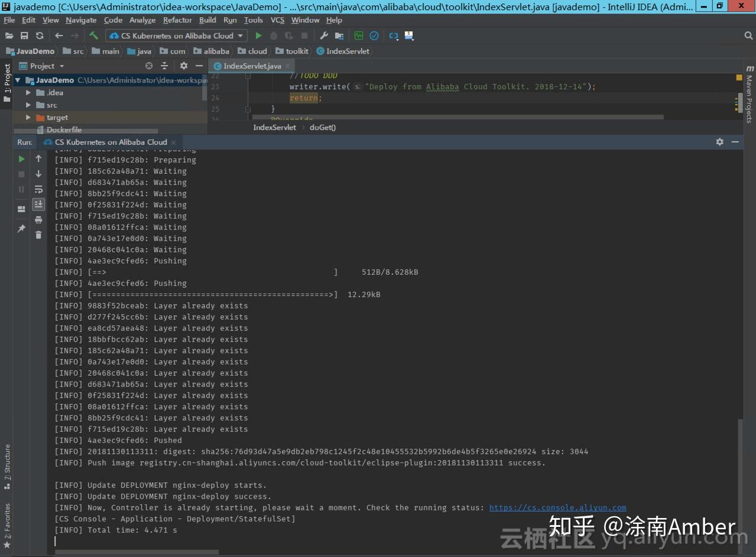The width and height of the screenshot is (756, 557).
Task: Collapse the JavaDemo root node
Action: [18, 80]
